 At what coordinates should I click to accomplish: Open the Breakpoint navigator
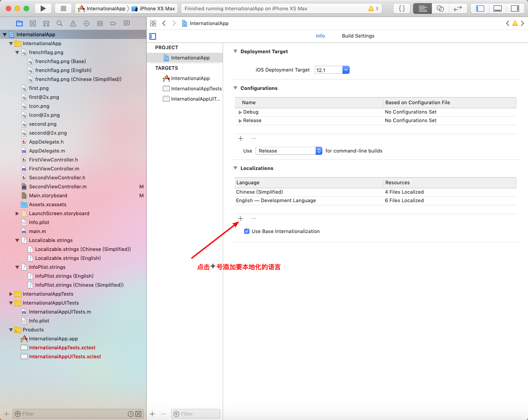pyautogui.click(x=113, y=23)
